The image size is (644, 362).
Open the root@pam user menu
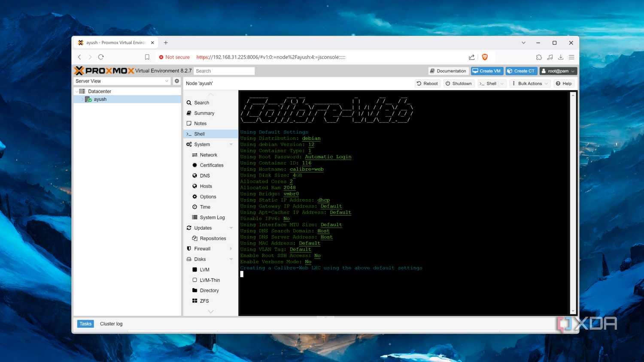click(558, 71)
